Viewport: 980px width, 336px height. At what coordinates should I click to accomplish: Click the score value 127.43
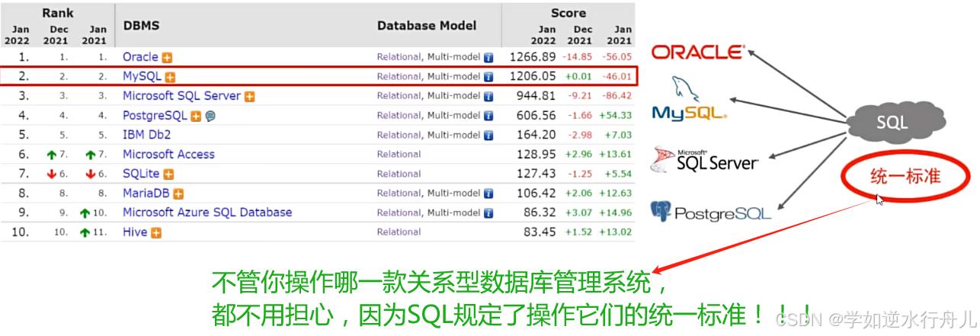(x=537, y=174)
